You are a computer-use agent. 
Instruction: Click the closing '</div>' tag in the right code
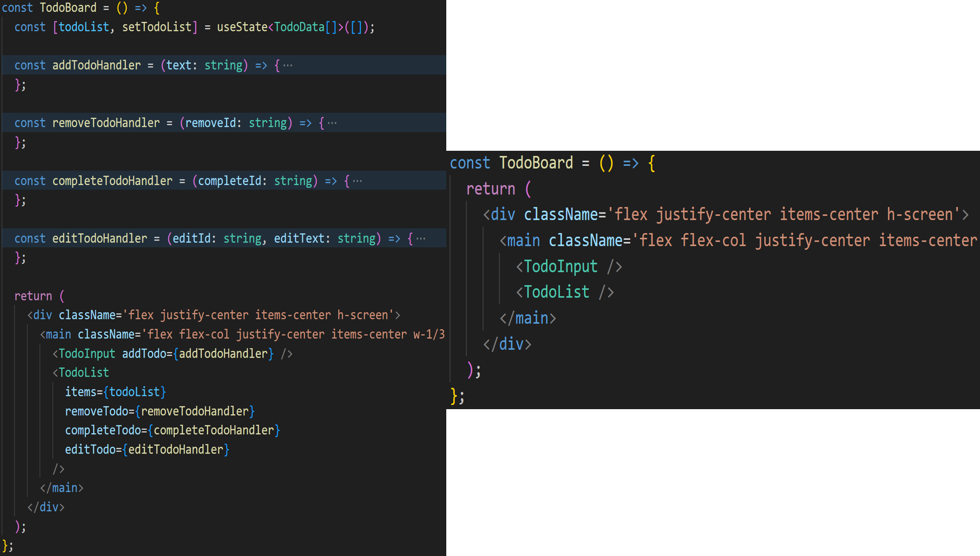pos(507,344)
